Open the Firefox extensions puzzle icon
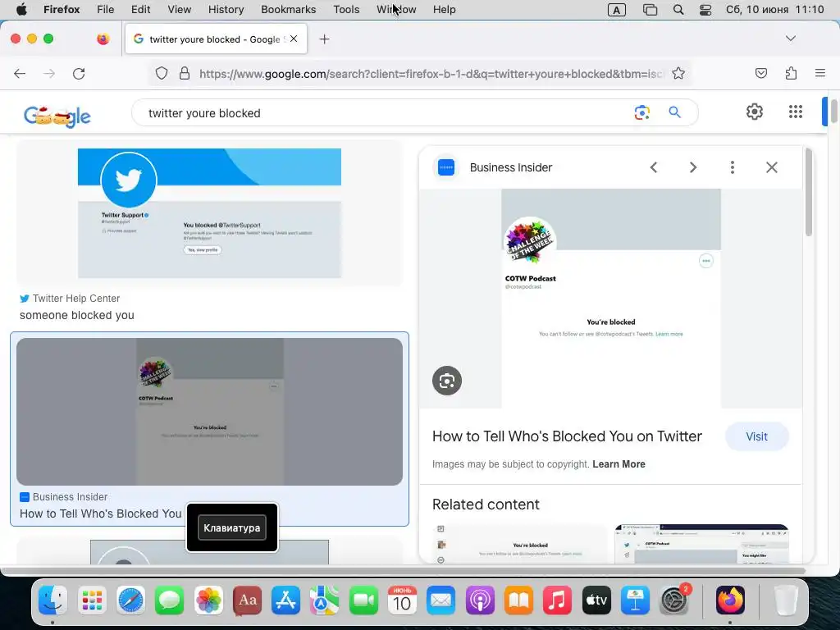Image resolution: width=840 pixels, height=630 pixels. click(x=791, y=73)
